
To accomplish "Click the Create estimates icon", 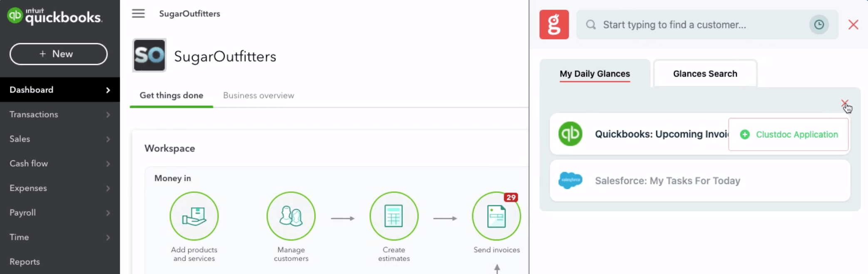I will pos(394,216).
